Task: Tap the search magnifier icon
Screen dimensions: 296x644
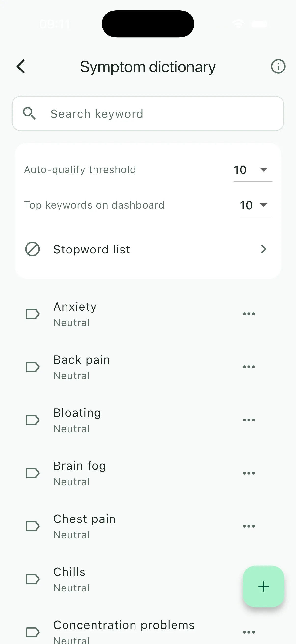Action: tap(29, 113)
